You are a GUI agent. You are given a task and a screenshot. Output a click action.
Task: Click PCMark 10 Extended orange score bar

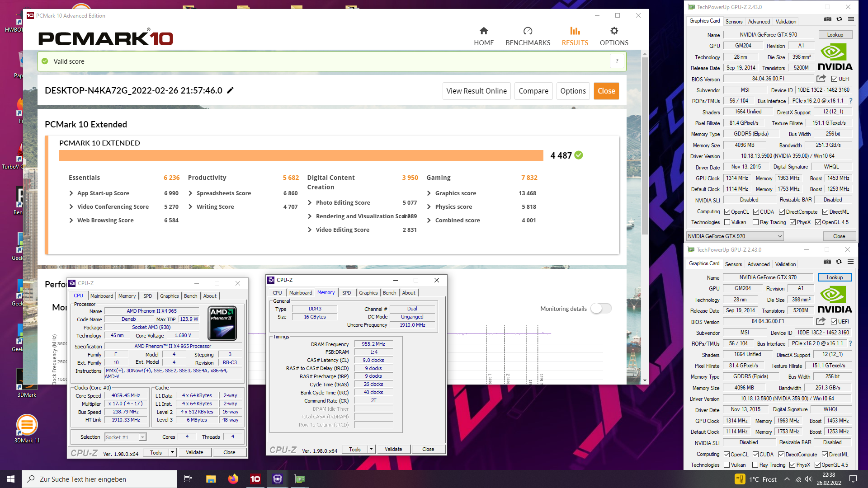(301, 155)
